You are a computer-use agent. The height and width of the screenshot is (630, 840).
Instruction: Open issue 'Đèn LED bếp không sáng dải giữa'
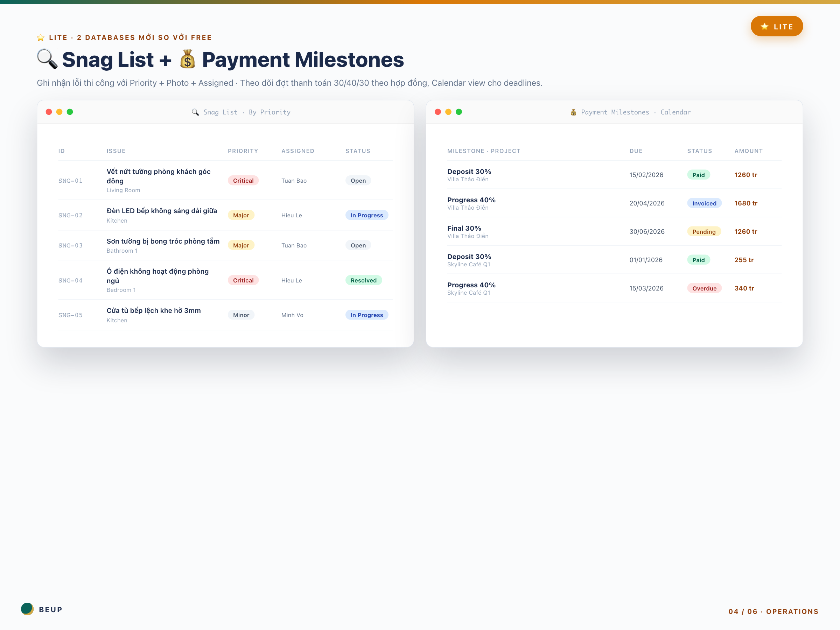click(162, 211)
